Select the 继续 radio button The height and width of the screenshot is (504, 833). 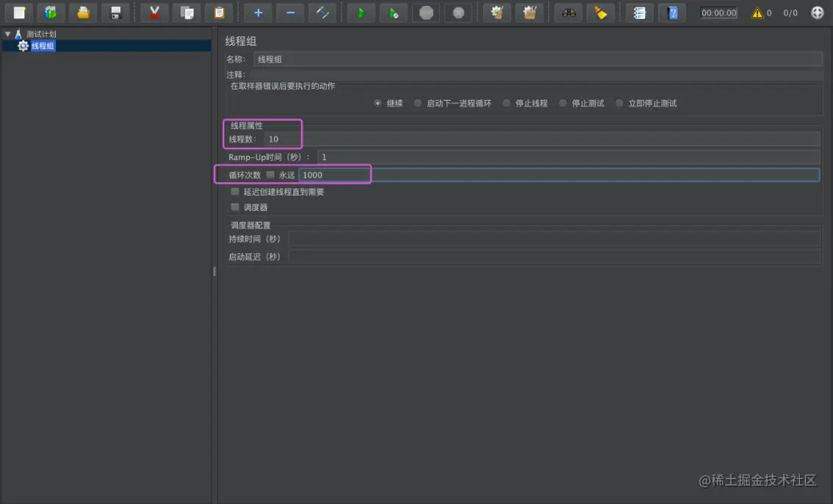pos(377,103)
